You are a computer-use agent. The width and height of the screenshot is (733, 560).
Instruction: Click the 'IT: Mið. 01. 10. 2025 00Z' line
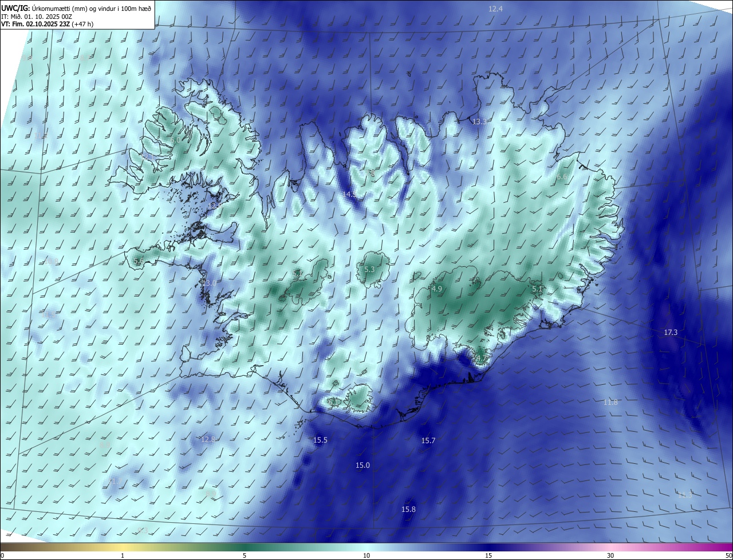37,16
